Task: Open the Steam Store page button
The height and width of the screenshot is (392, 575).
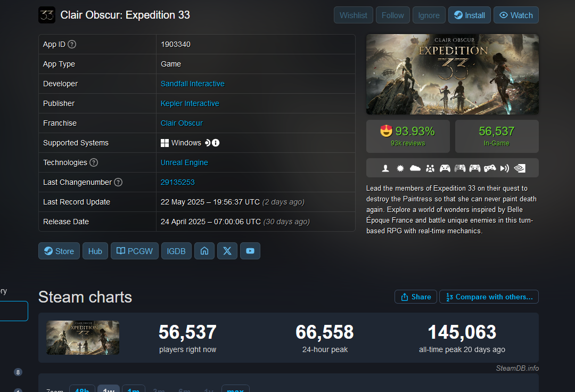Action: tap(59, 251)
